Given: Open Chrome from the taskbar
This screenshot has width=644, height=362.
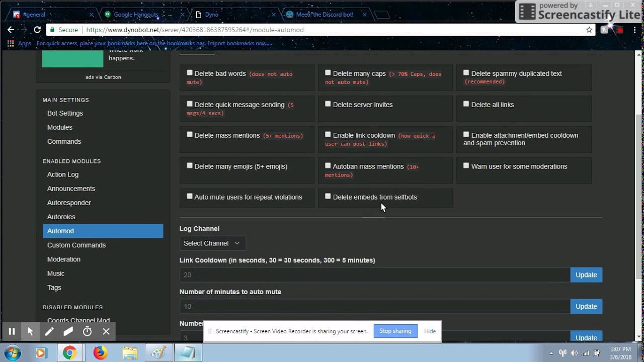Looking at the screenshot, I should point(69,353).
